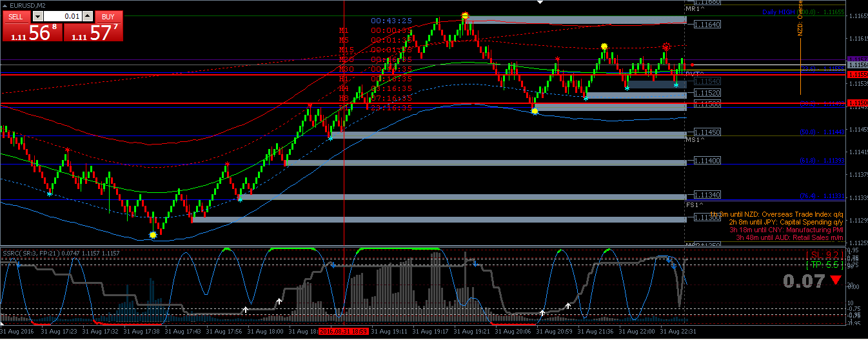Click the TP: 5.5 label

tap(824, 265)
